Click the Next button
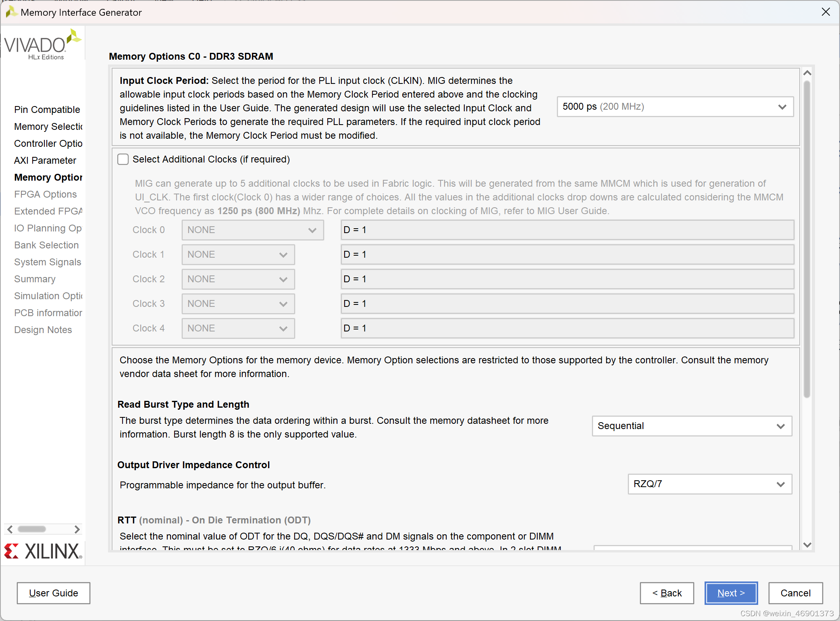 (731, 593)
